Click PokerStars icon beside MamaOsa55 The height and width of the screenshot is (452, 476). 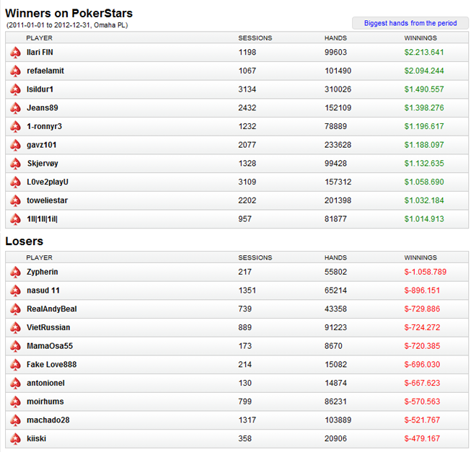[15, 346]
